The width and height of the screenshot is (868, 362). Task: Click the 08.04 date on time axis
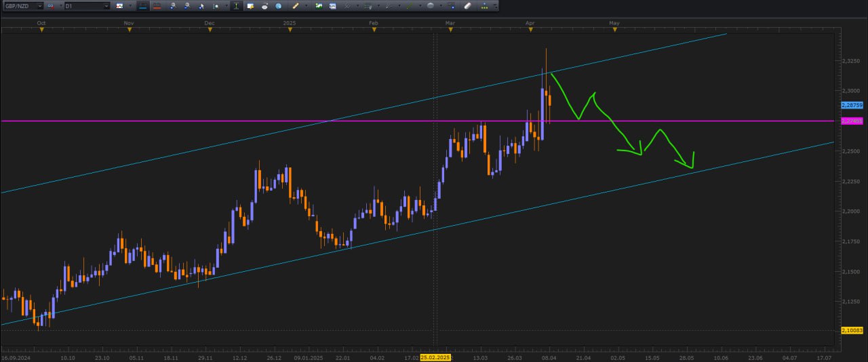point(548,357)
